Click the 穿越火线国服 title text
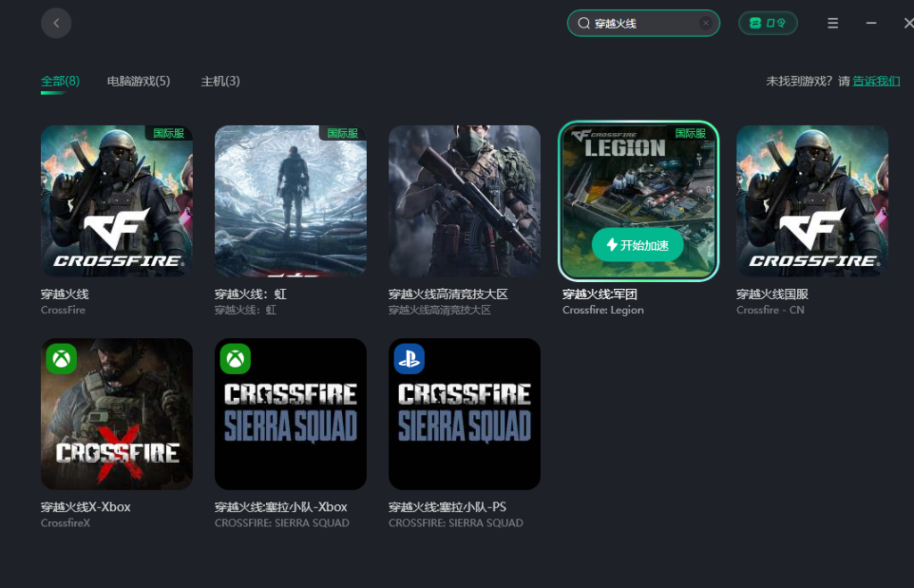The width and height of the screenshot is (914, 588). click(x=772, y=294)
